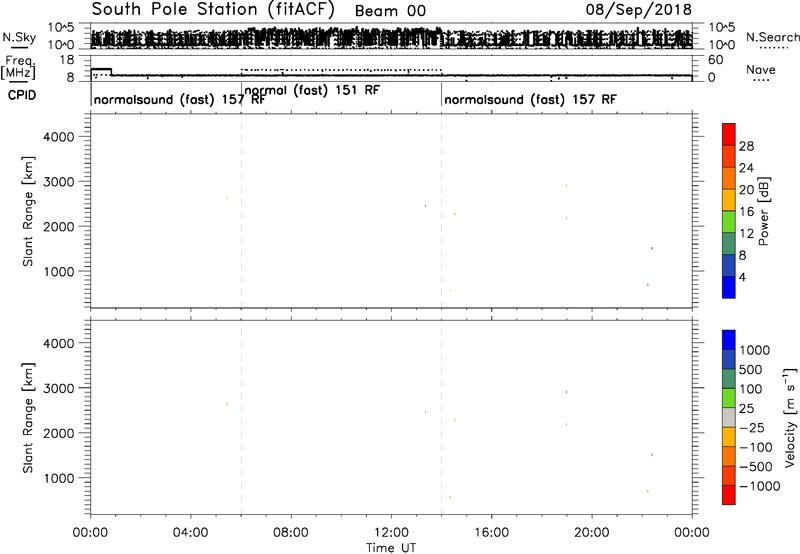Click the "4" label on the Power color bar
The width and height of the screenshot is (800, 554).
pos(742,277)
